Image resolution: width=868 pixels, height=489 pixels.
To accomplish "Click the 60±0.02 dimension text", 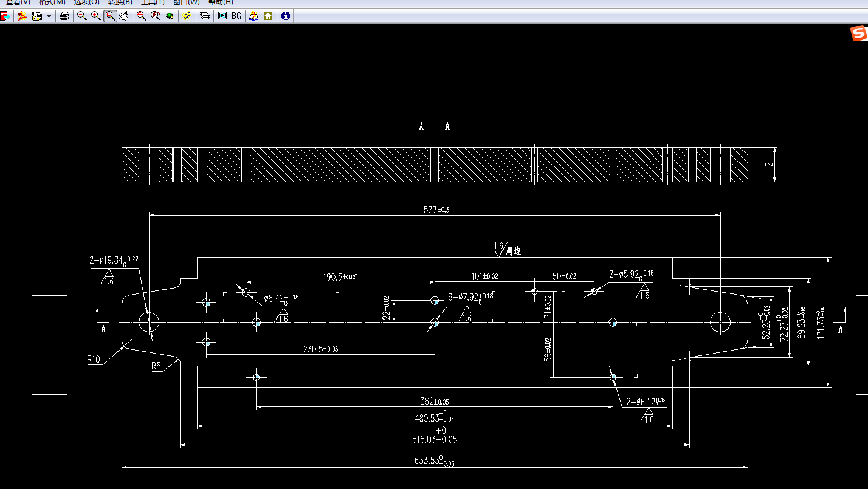I will coord(564,276).
